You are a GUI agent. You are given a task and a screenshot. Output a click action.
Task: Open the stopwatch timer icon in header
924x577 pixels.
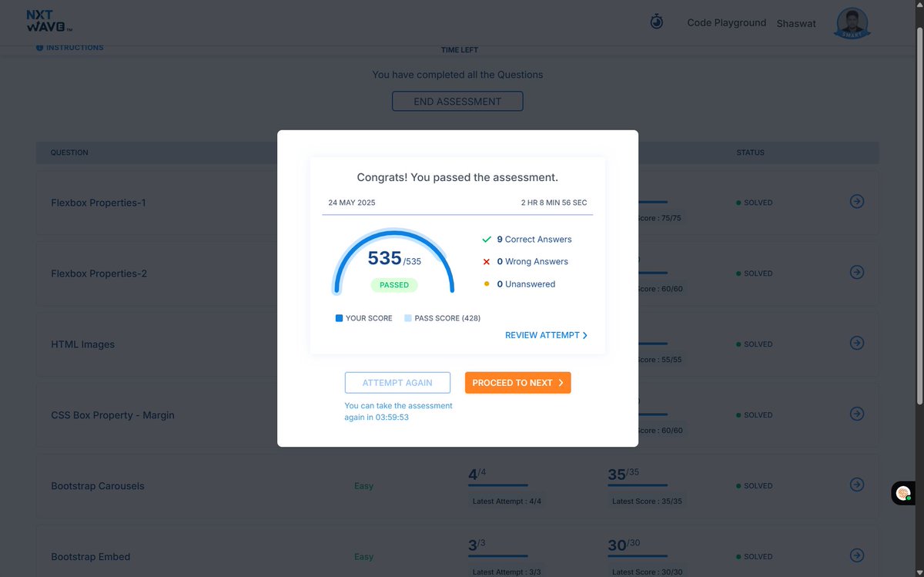[657, 22]
